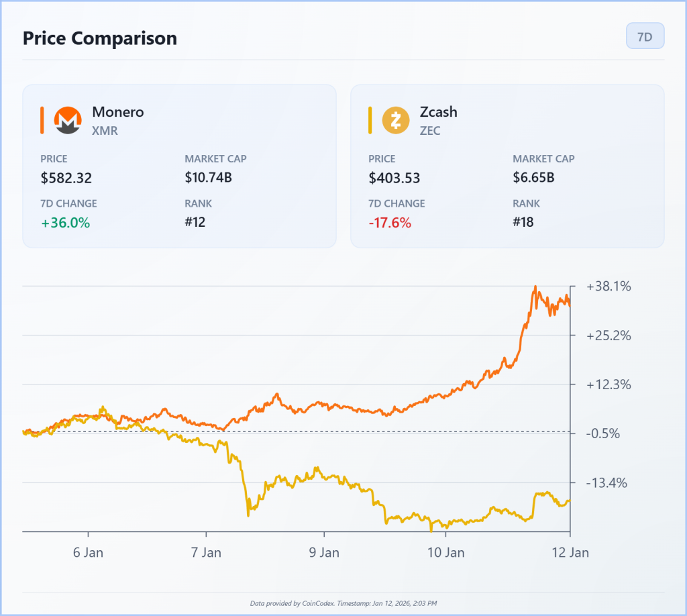The image size is (687, 616).
Task: Click the Price Comparison header
Action: point(100,38)
